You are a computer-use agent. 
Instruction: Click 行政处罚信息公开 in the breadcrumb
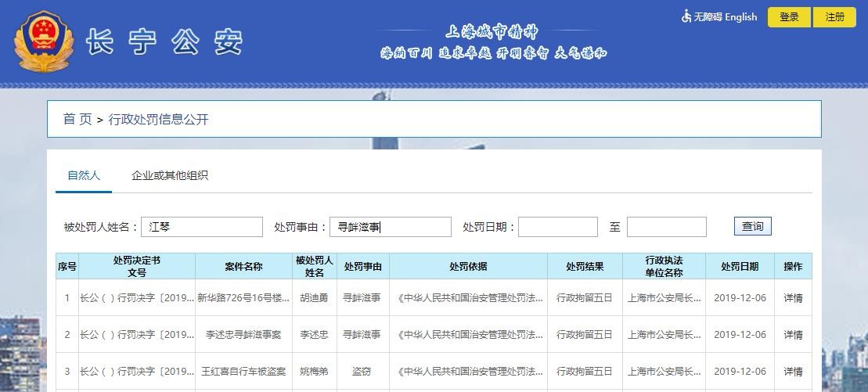[158, 119]
